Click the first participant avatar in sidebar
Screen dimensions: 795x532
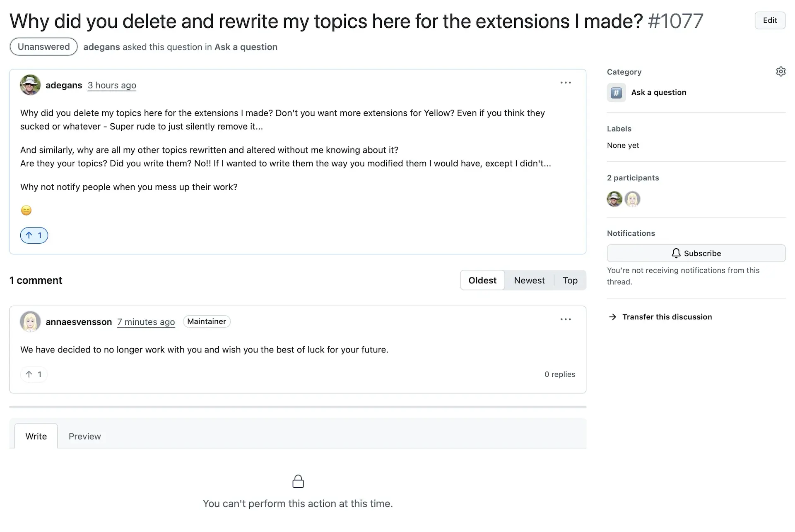click(x=614, y=199)
